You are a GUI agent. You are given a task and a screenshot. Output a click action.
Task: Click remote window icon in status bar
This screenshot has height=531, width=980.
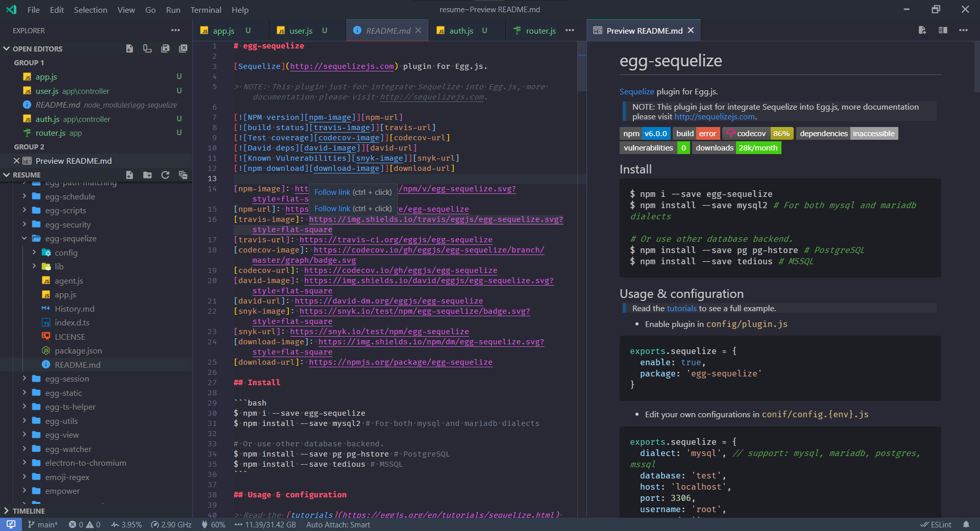pos(11,524)
